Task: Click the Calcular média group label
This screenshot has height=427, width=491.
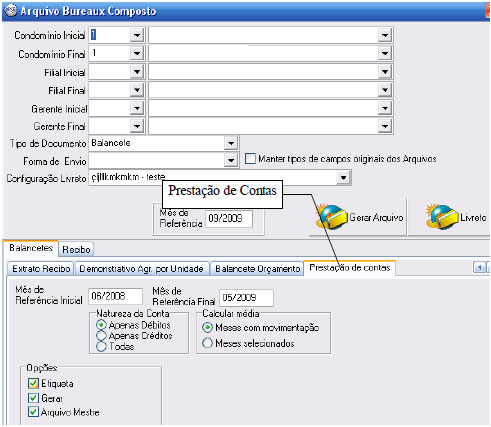Action: [x=231, y=313]
